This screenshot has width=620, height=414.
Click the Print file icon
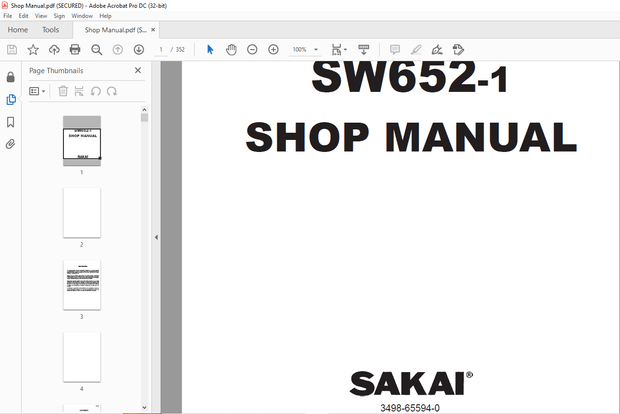click(x=75, y=49)
